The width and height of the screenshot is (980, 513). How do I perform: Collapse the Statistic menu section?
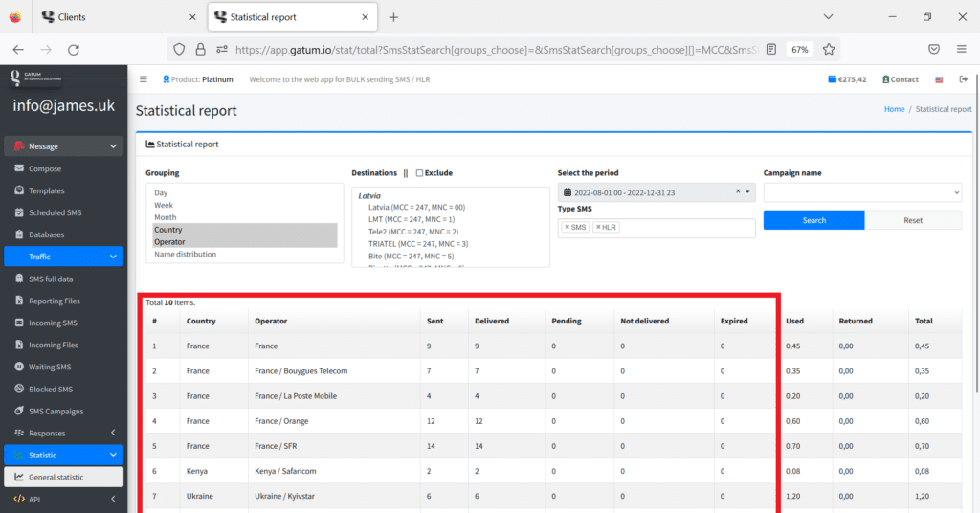[x=64, y=455]
